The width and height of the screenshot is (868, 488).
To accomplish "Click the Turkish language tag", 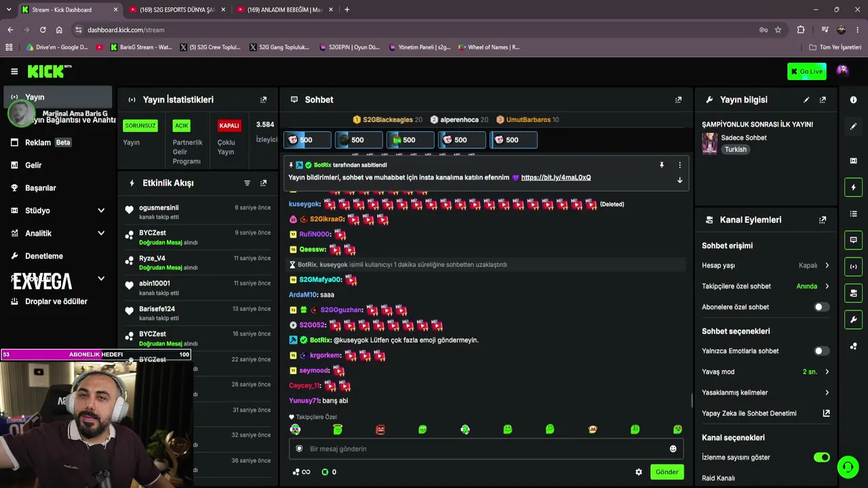I will [x=735, y=150].
